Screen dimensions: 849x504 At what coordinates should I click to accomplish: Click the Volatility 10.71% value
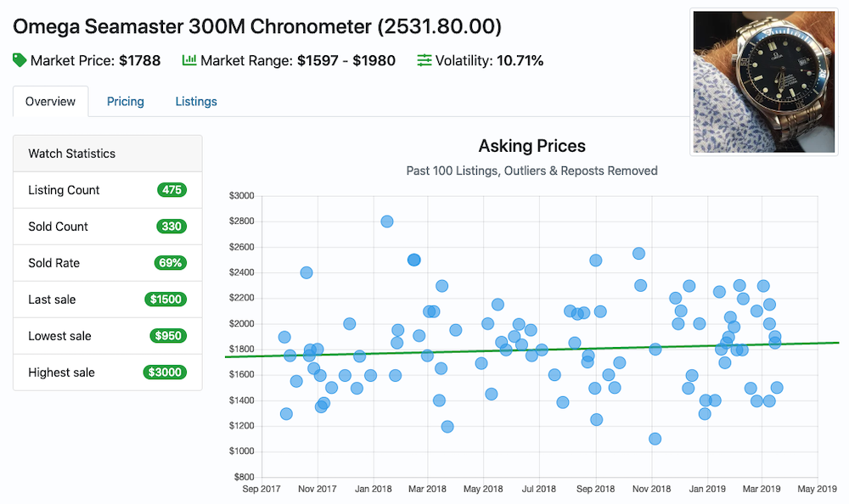[520, 60]
